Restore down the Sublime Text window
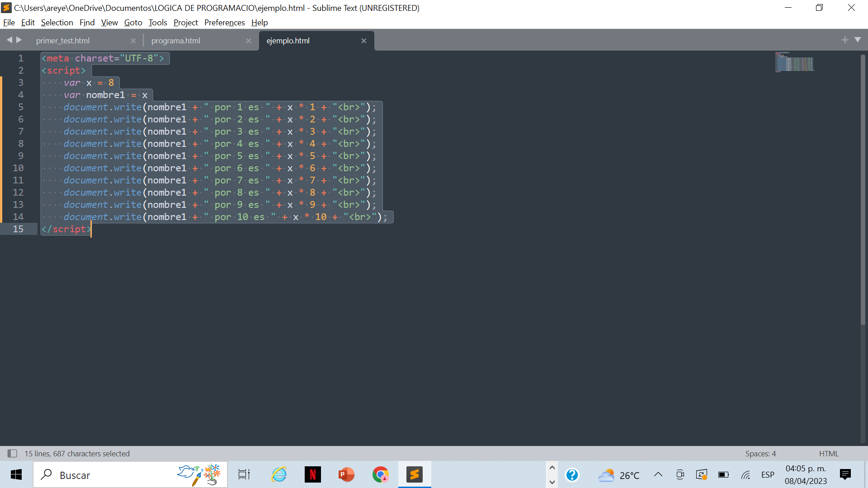Image resolution: width=868 pixels, height=488 pixels. point(819,8)
